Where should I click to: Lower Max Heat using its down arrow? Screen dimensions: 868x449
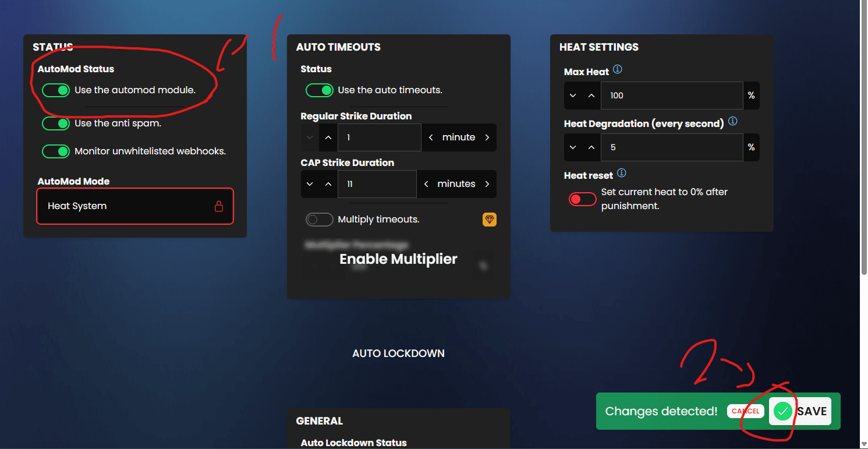[572, 96]
